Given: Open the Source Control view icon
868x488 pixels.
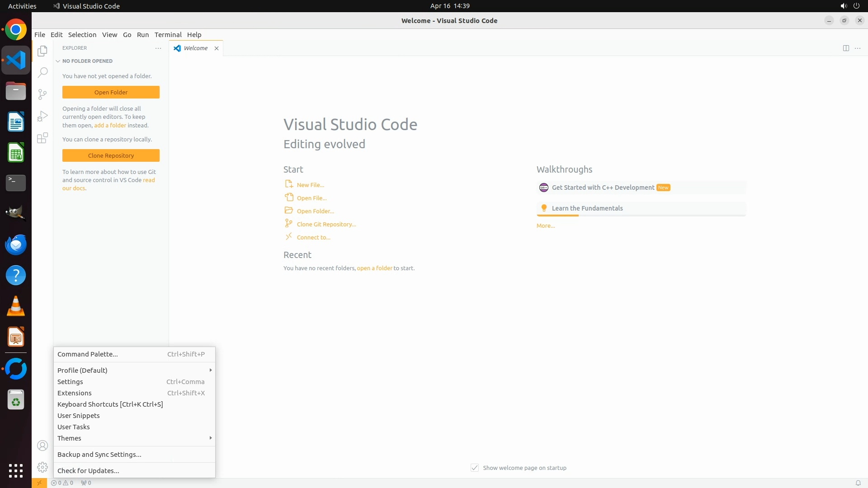Looking at the screenshot, I should point(42,94).
